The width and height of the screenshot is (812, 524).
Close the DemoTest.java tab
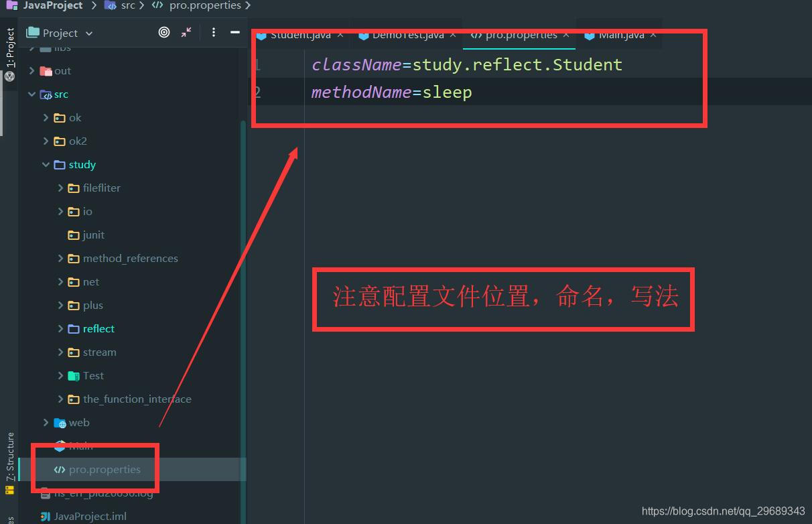pos(454,35)
